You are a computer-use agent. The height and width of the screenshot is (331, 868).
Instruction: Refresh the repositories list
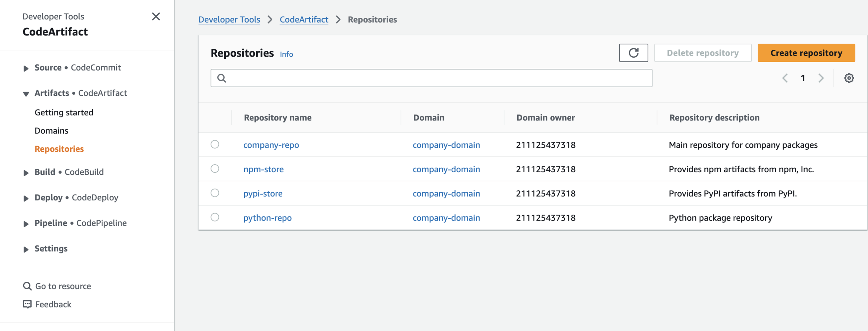[x=633, y=53]
